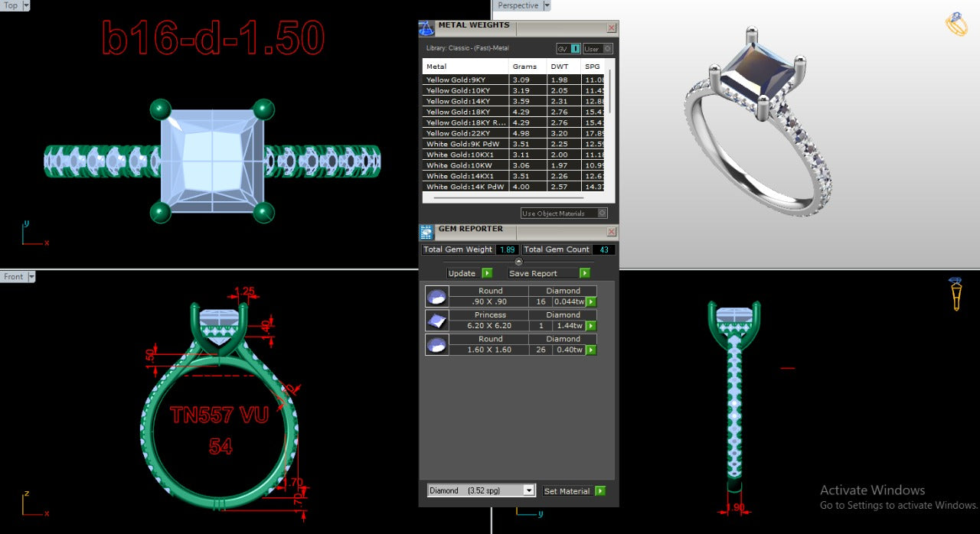Click the Metal column header
The height and width of the screenshot is (534, 980).
pyautogui.click(x=465, y=67)
